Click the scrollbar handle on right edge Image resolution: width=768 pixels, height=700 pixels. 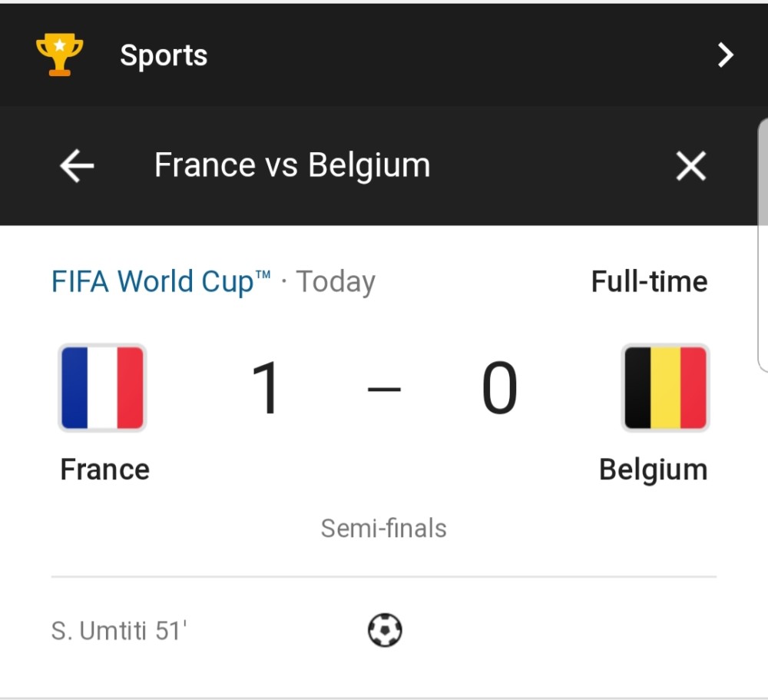point(763,245)
